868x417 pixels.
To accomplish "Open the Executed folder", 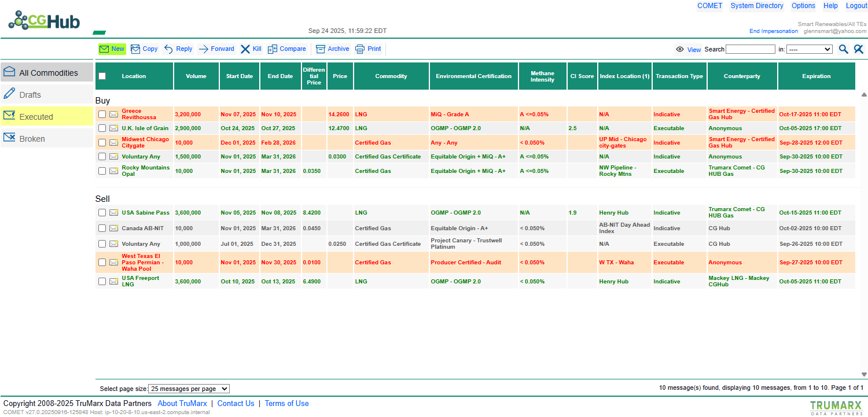I will tap(47, 116).
